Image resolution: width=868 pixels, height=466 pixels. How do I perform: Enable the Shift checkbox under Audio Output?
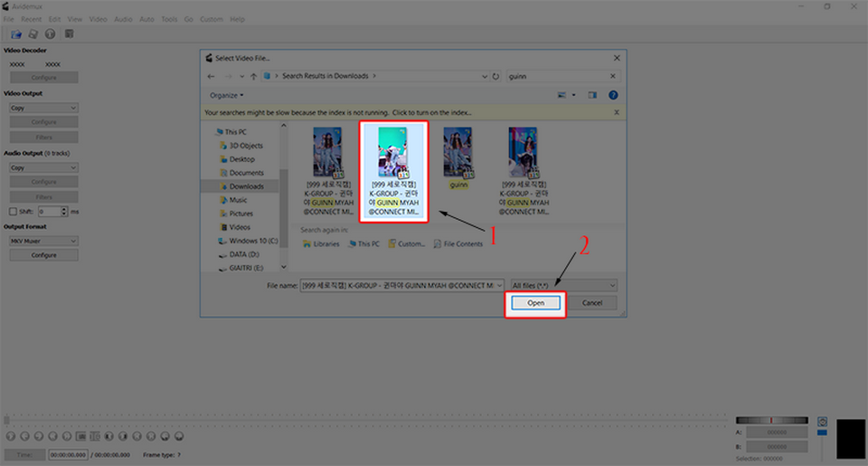point(13,212)
